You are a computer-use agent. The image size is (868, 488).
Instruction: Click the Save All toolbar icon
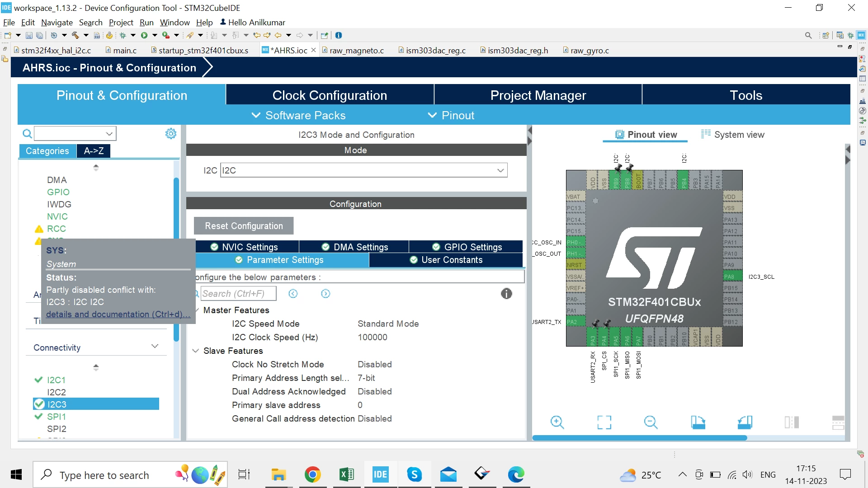point(40,35)
